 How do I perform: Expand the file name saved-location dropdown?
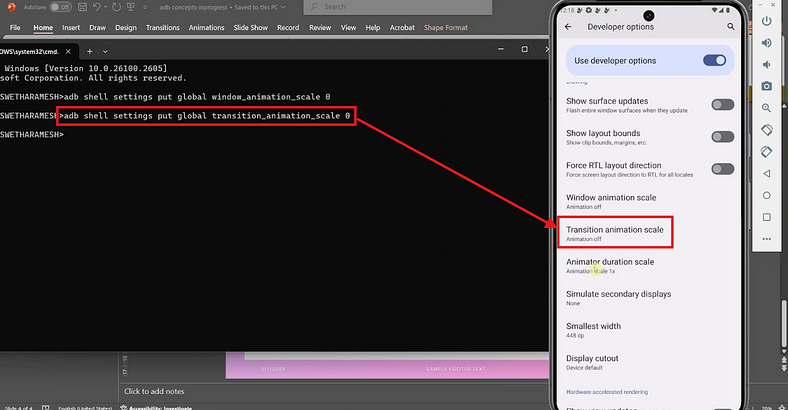click(283, 7)
